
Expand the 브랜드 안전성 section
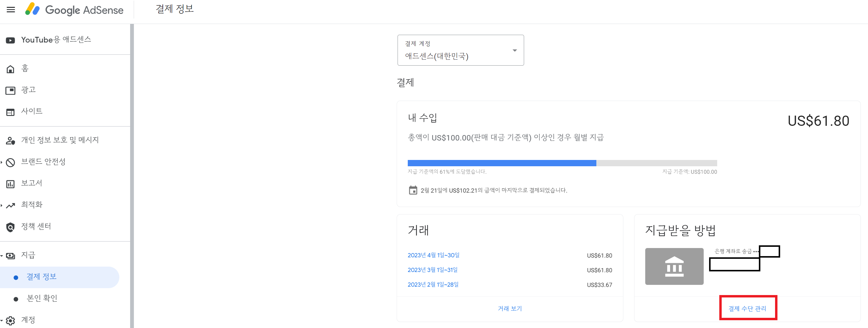43,162
